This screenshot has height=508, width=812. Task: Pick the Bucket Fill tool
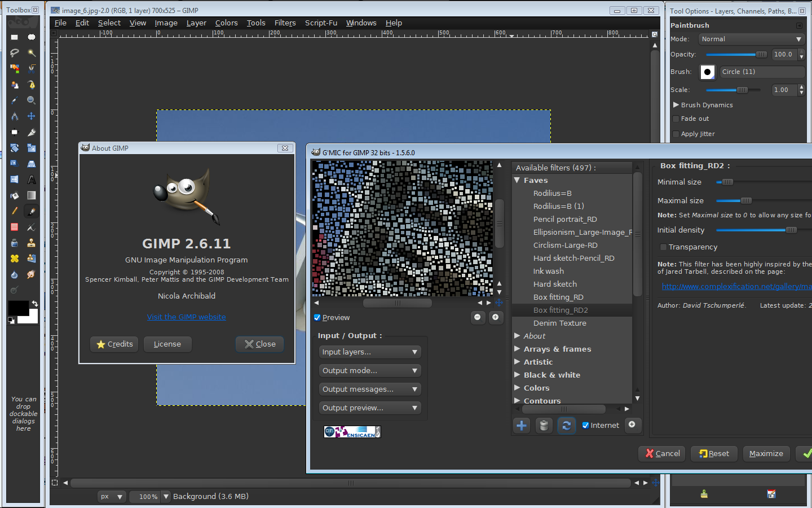pos(15,195)
